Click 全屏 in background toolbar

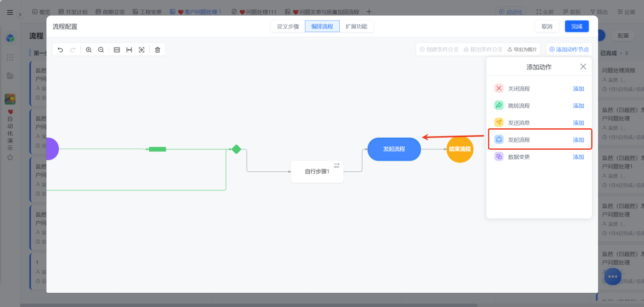pyautogui.click(x=545, y=12)
